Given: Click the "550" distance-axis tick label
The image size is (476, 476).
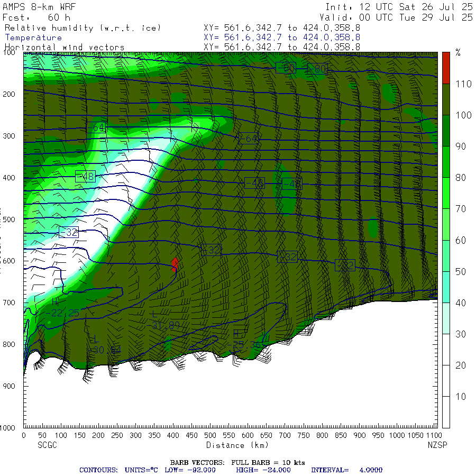Looking at the screenshot, I should point(228,436).
